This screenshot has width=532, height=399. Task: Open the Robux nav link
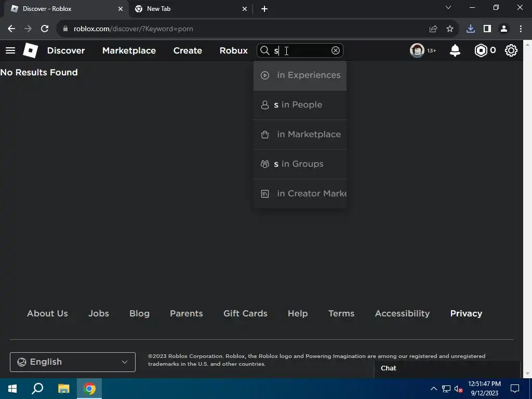pos(233,50)
